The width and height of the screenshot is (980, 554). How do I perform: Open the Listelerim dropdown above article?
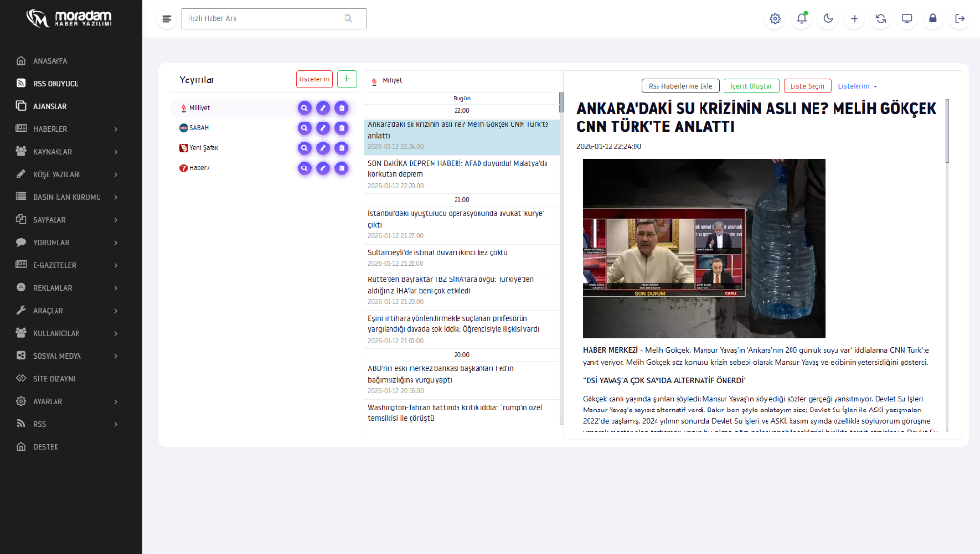click(x=857, y=86)
